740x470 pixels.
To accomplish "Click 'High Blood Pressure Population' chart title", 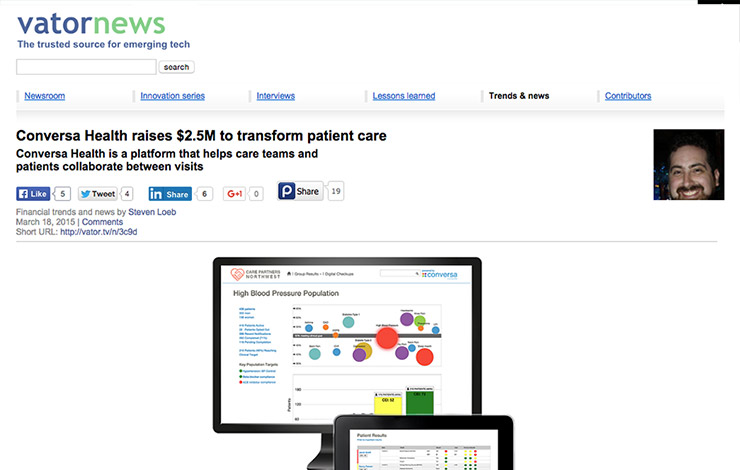I will pos(286,294).
